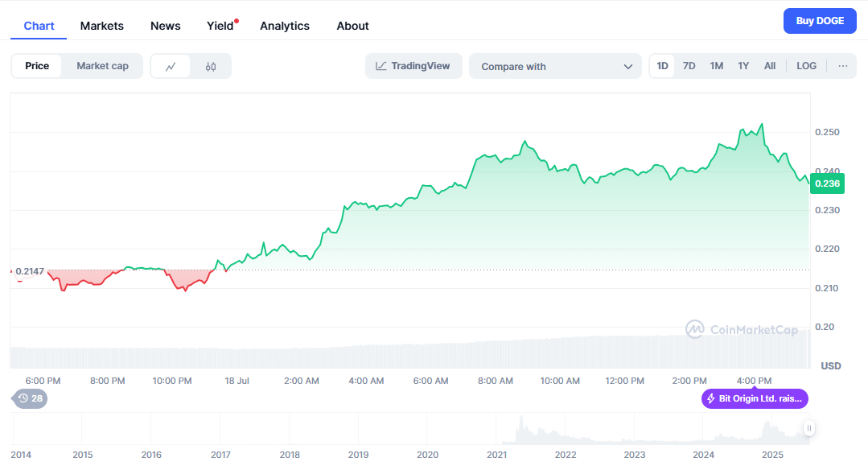Show the All time range

(770, 66)
